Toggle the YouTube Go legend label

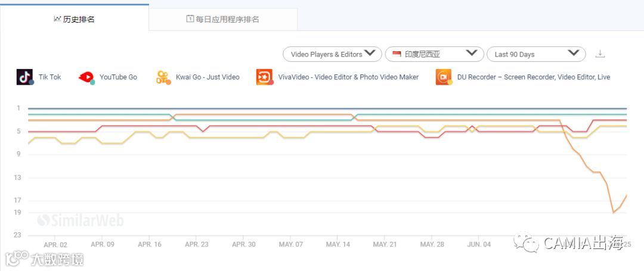point(118,77)
